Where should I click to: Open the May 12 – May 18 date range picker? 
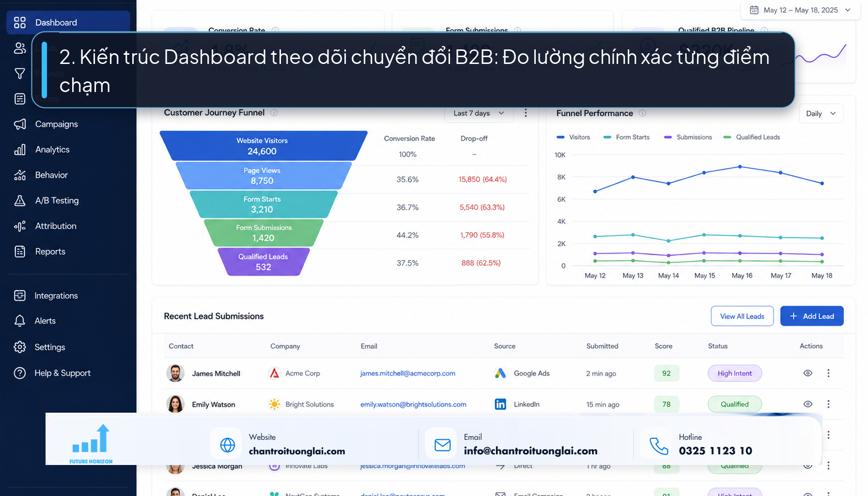(800, 10)
